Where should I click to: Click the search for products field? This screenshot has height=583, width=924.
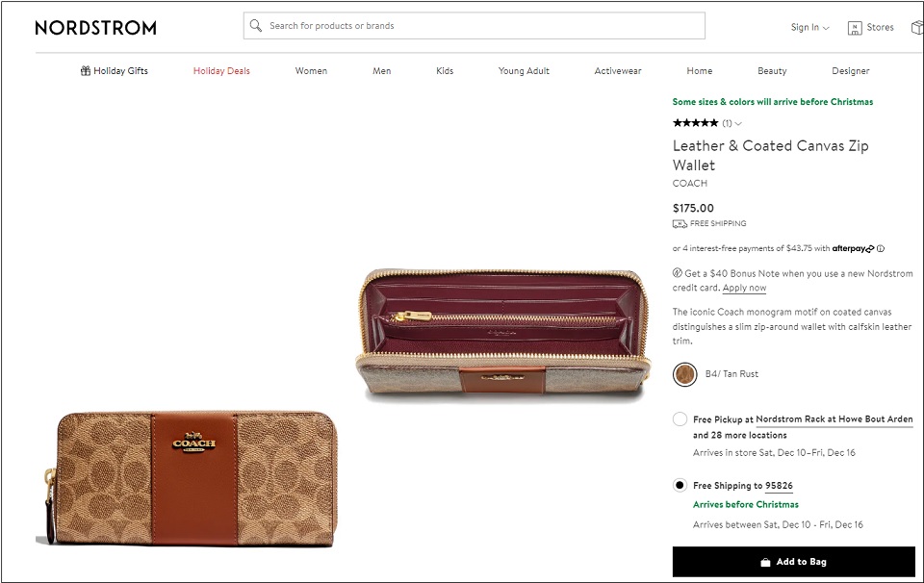[475, 26]
